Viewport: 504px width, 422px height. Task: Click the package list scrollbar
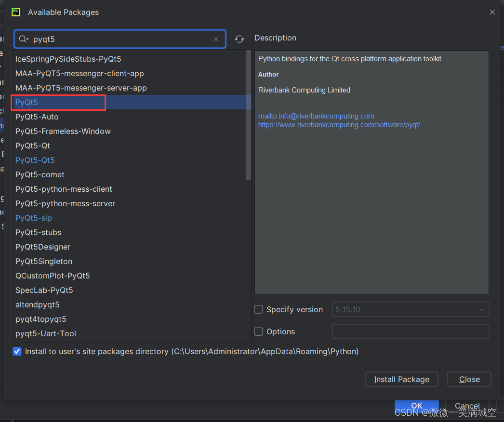click(x=248, y=115)
